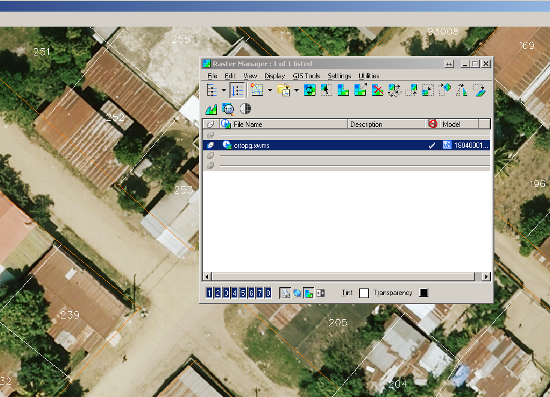550x397 pixels.
Task: Click the fit raster to view icon
Action: pyautogui.click(x=343, y=90)
